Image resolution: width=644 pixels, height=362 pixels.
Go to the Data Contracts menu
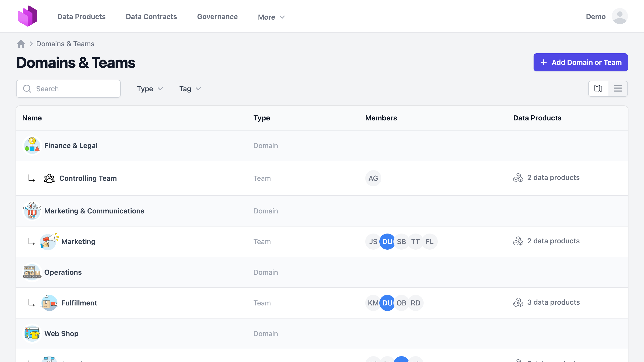tap(151, 17)
